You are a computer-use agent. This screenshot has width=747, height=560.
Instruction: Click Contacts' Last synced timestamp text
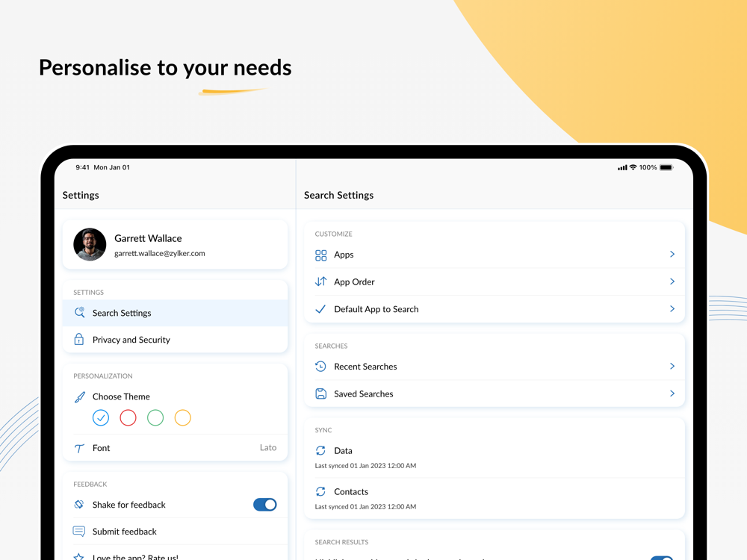click(x=365, y=507)
